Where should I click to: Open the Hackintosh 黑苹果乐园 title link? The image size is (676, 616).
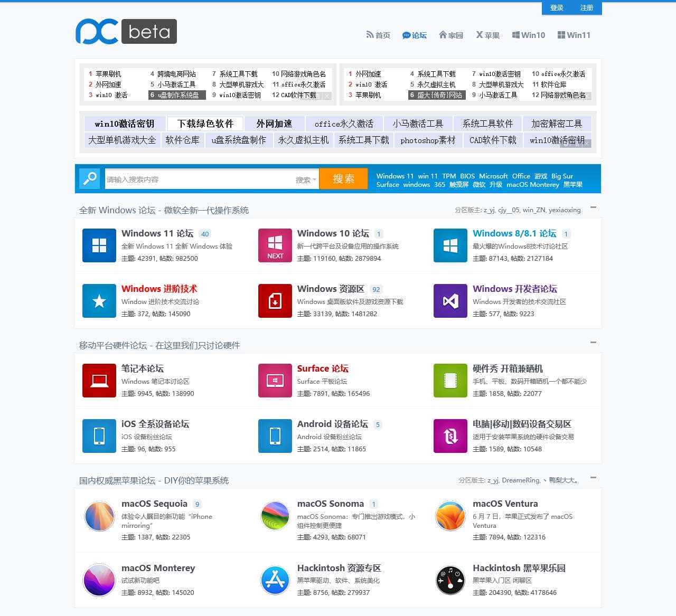click(519, 568)
